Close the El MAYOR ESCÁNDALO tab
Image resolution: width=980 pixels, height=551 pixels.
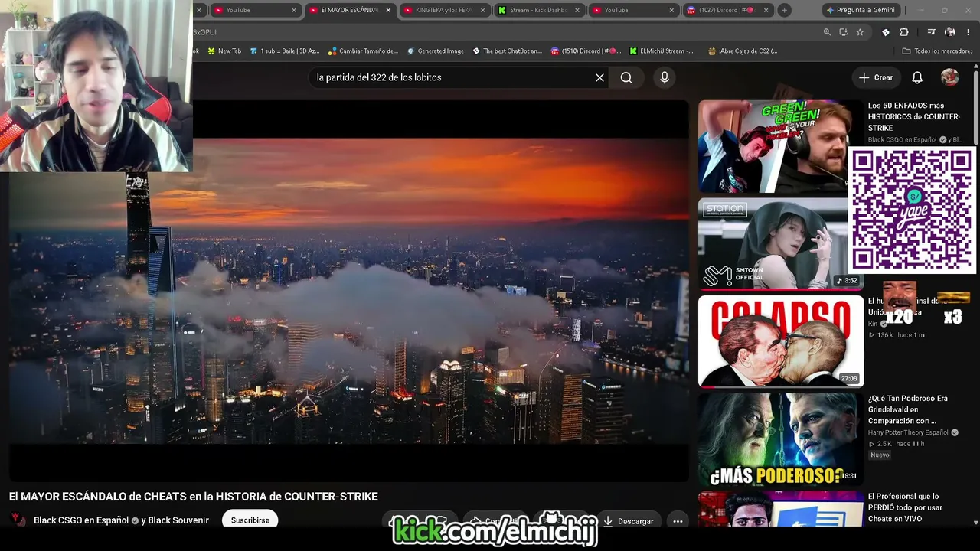point(388,10)
